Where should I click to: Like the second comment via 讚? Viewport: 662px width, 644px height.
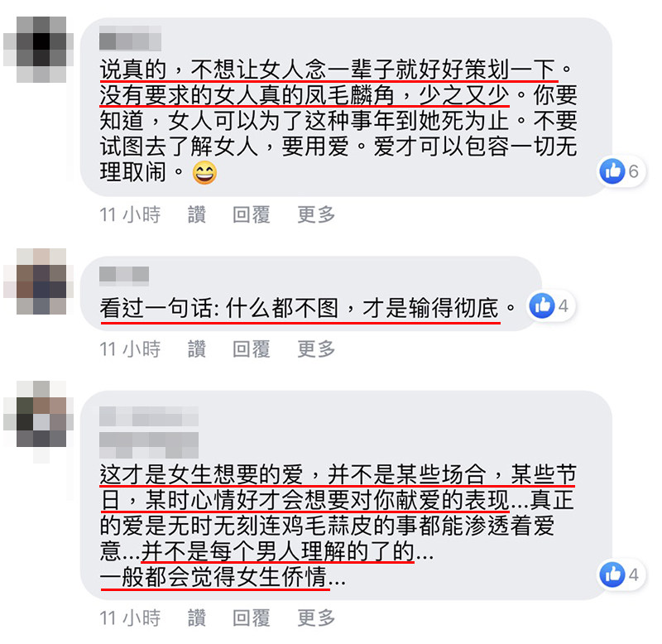[x=197, y=349]
